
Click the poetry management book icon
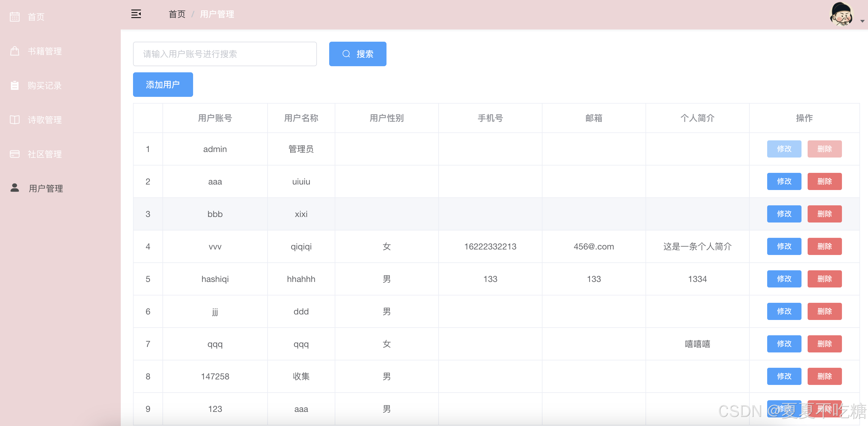point(14,120)
